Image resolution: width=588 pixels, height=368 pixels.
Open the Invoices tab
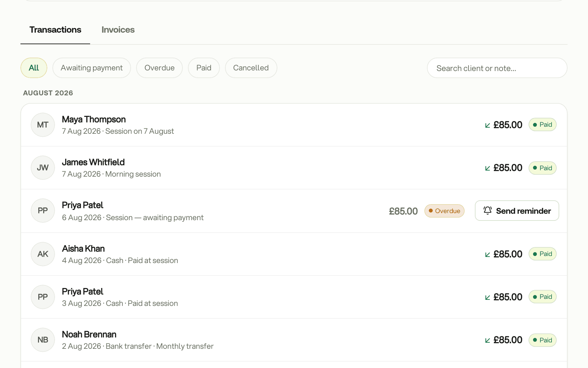pos(118,30)
